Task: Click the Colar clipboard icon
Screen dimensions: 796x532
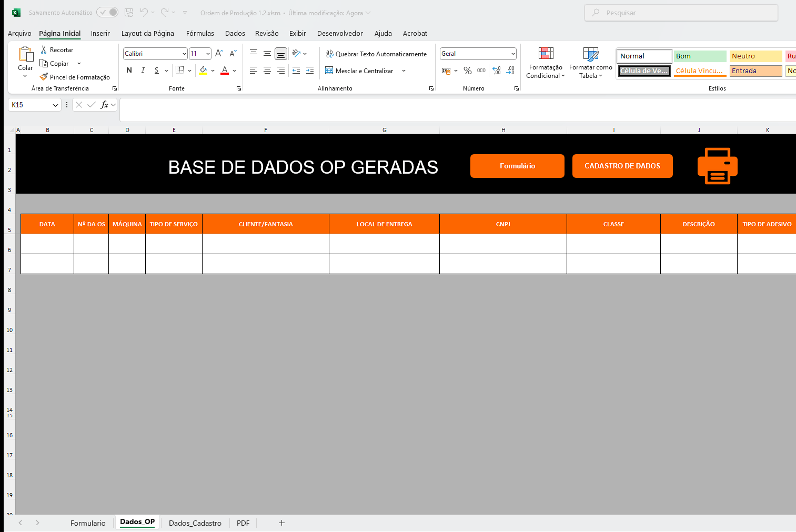Action: (x=25, y=54)
